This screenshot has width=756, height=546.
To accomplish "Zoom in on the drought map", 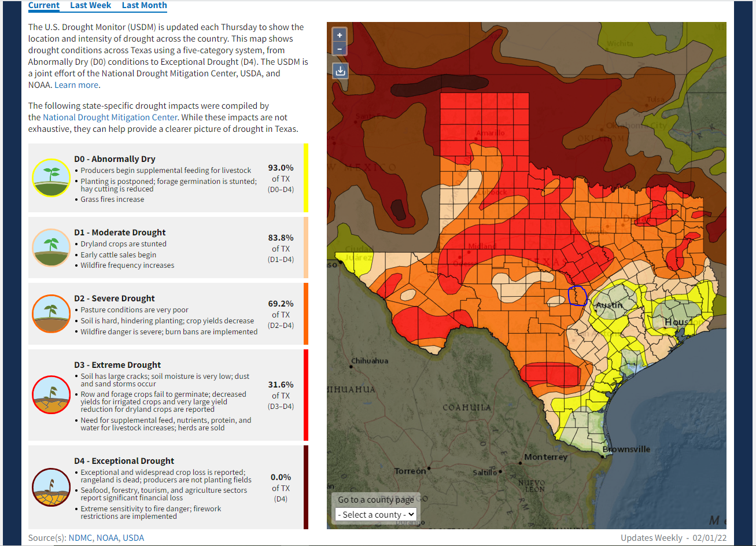I will tap(340, 35).
